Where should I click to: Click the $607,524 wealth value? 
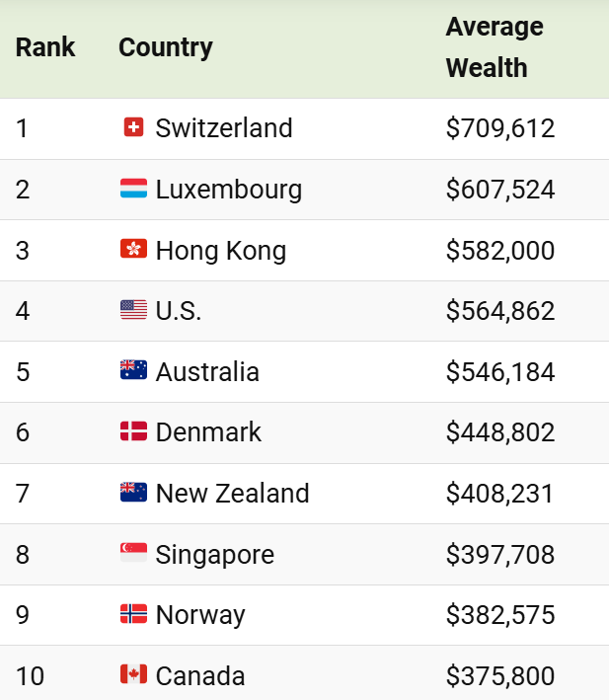500,190
